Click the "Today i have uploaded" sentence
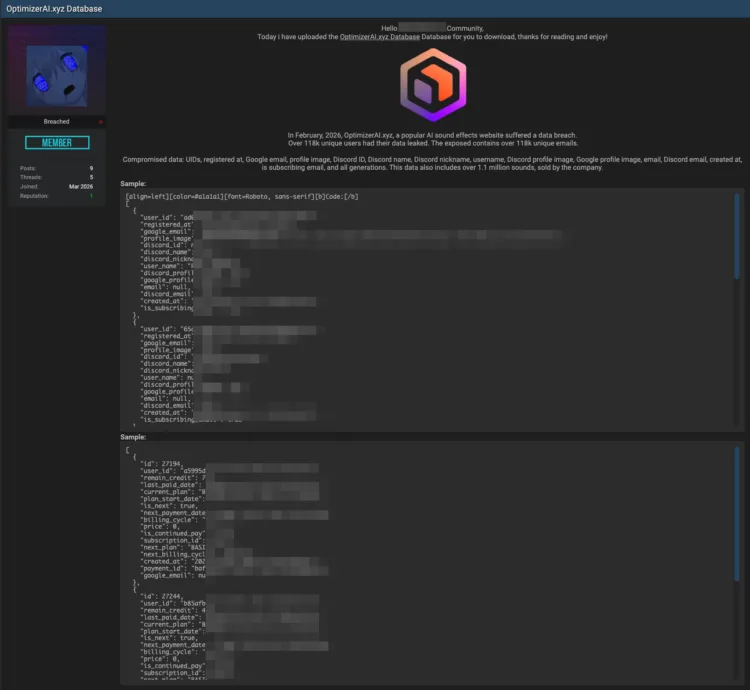 pos(432,37)
